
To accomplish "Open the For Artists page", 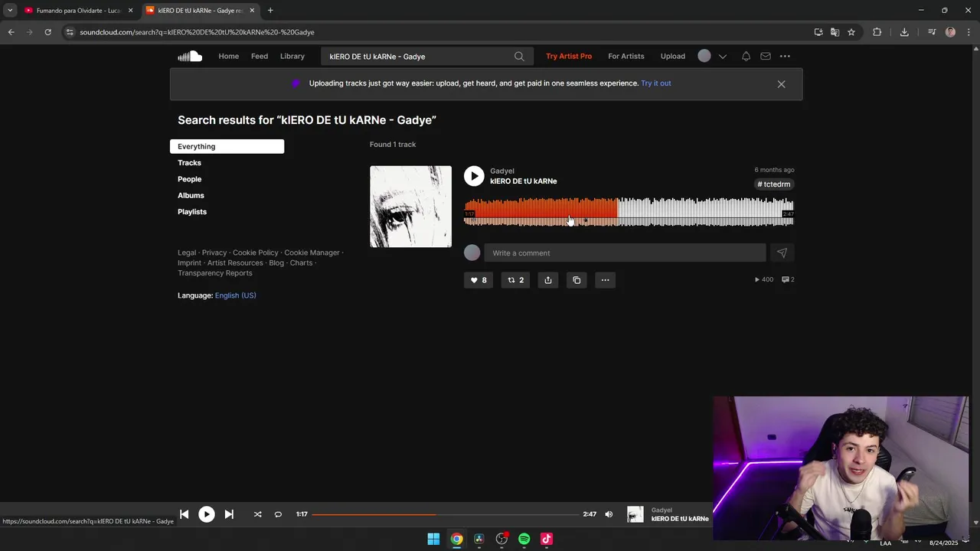I will 626,56.
